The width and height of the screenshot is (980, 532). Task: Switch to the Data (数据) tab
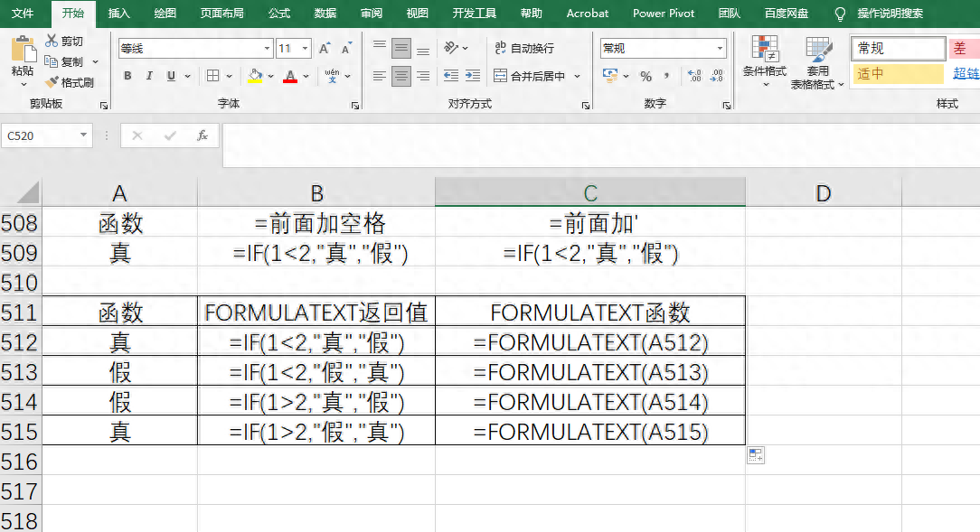pos(325,14)
